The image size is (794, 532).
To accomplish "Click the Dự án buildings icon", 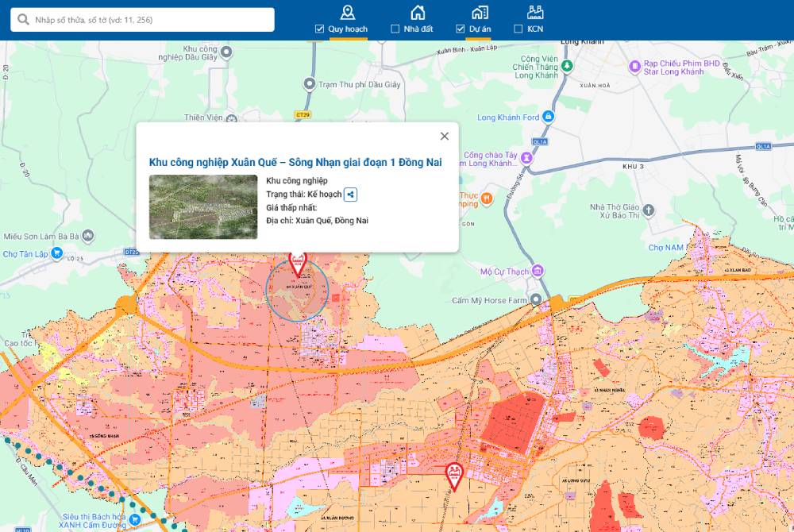I will pos(480,12).
